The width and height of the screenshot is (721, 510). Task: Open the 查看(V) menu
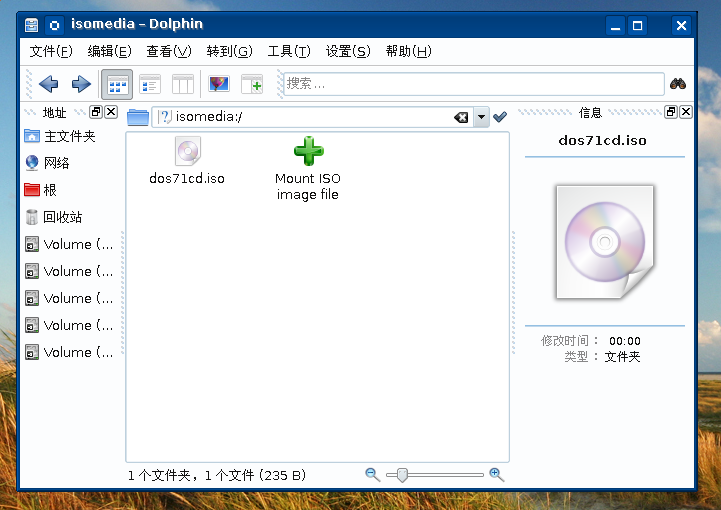168,51
